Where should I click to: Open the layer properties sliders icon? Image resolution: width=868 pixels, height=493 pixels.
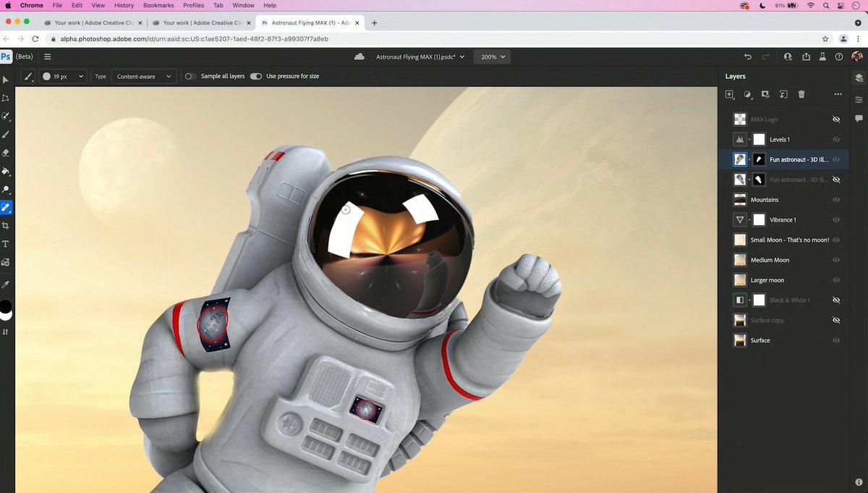[x=859, y=99]
